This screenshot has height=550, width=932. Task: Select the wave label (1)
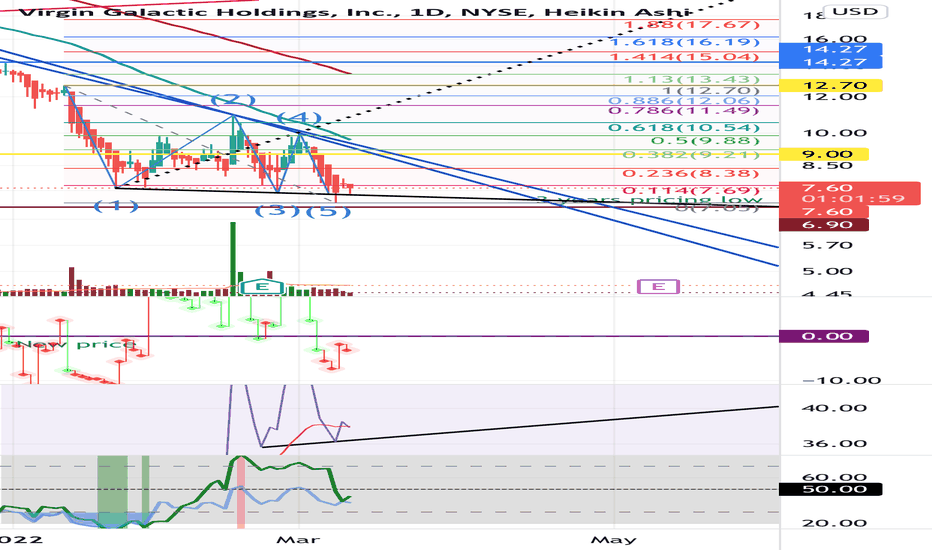point(116,206)
